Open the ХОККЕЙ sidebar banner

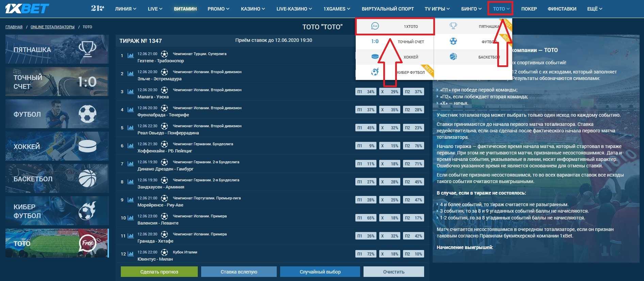tap(57, 146)
